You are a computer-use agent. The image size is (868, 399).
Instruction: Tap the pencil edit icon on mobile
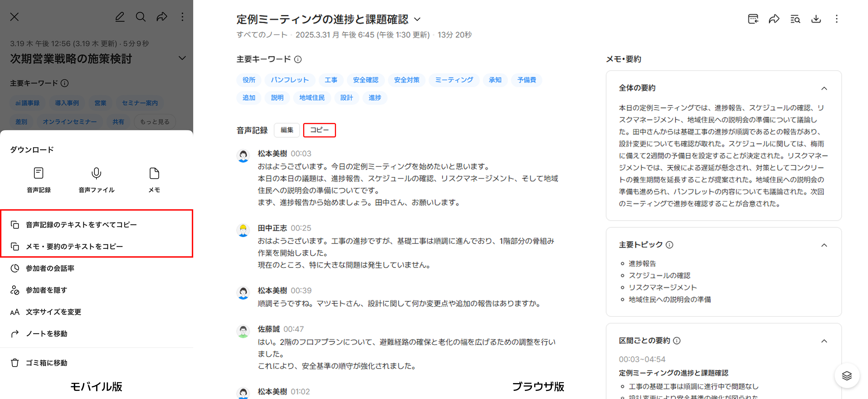tap(120, 17)
